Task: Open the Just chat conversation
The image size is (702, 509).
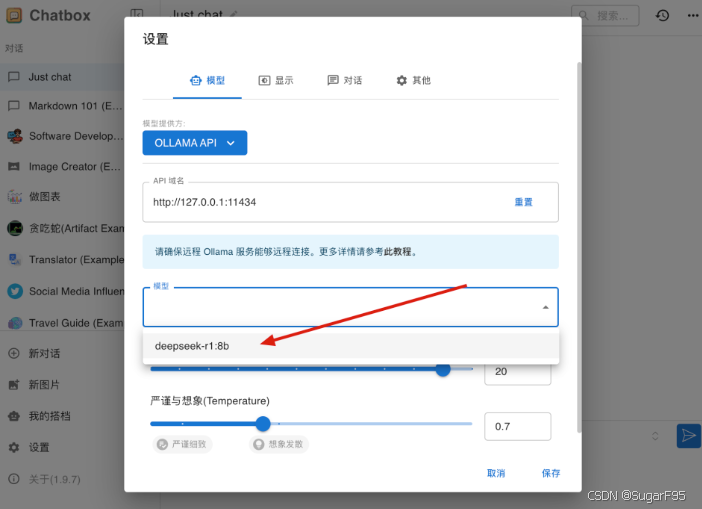Action: (62, 77)
